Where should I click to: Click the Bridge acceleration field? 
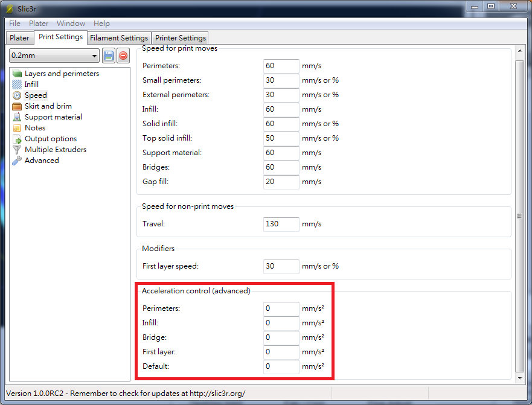tap(281, 337)
